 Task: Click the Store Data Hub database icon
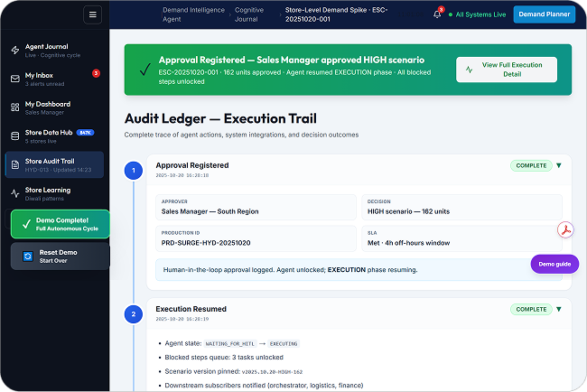[x=15, y=135]
